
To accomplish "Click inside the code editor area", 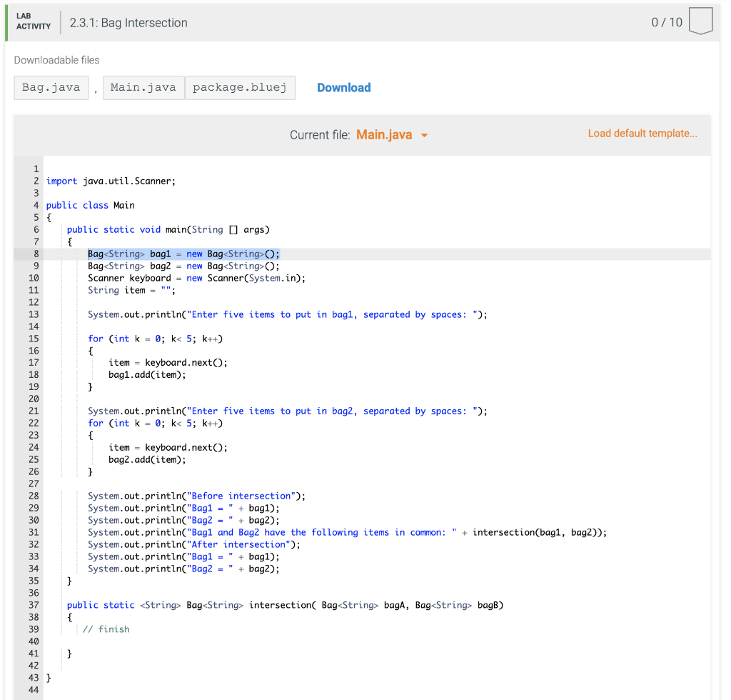I will click(357, 429).
